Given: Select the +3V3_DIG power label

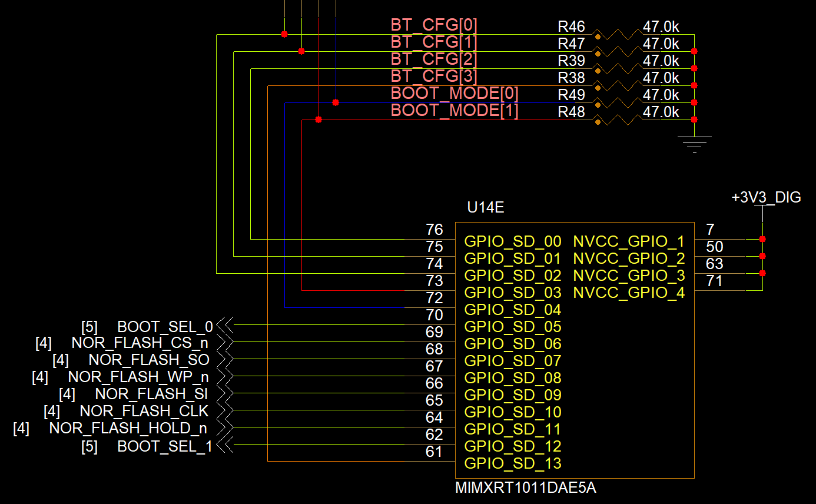Looking at the screenshot, I should pos(766,197).
